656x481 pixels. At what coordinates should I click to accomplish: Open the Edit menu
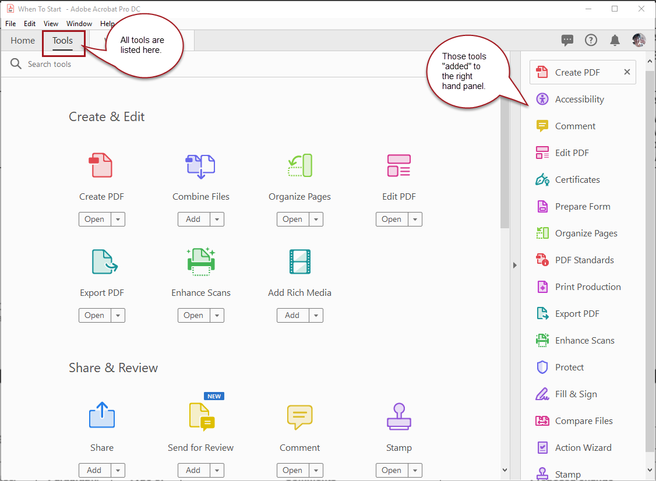(29, 23)
